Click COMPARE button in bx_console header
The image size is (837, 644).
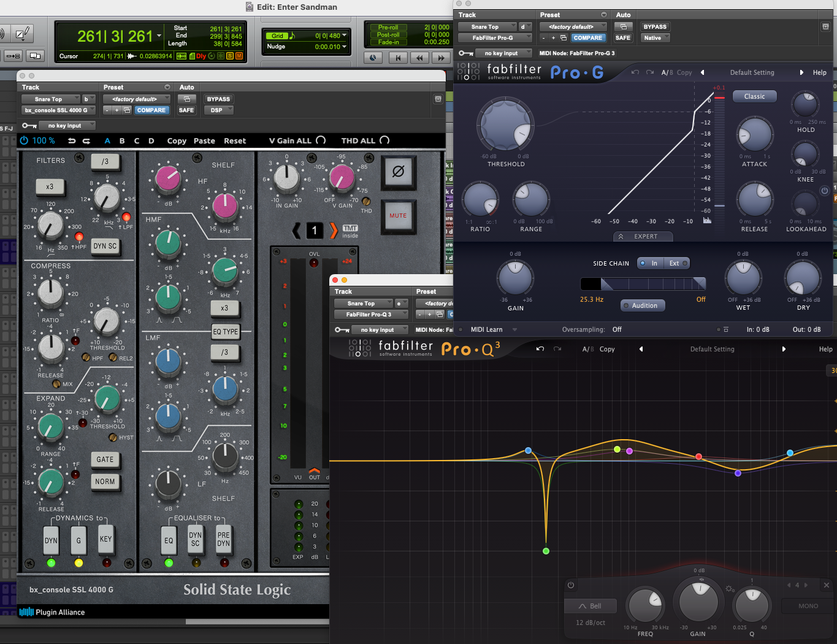(x=151, y=110)
